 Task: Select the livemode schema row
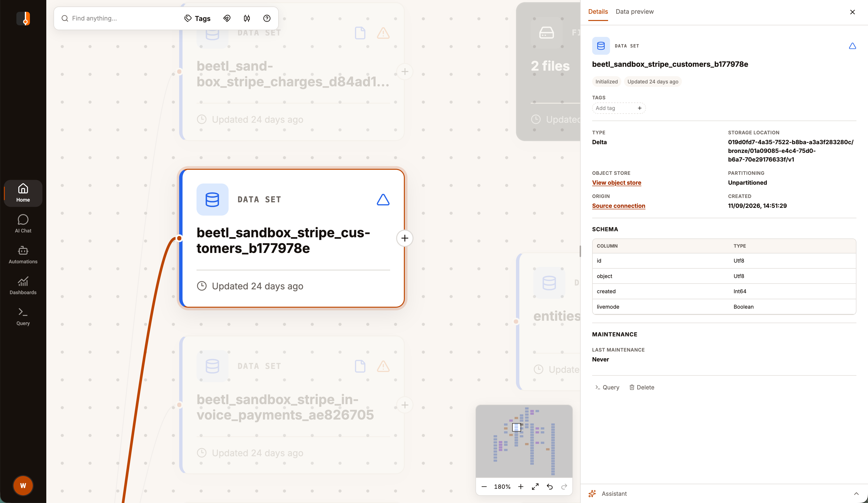point(724,307)
